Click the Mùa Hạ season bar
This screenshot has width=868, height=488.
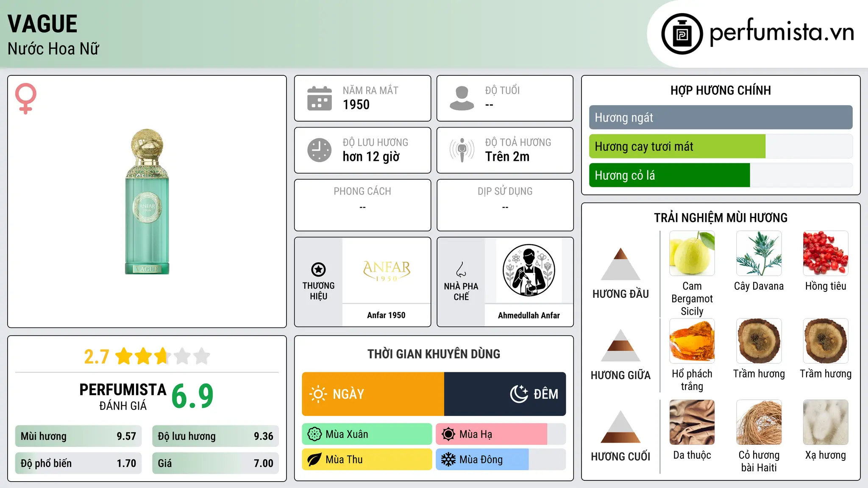coord(501,434)
